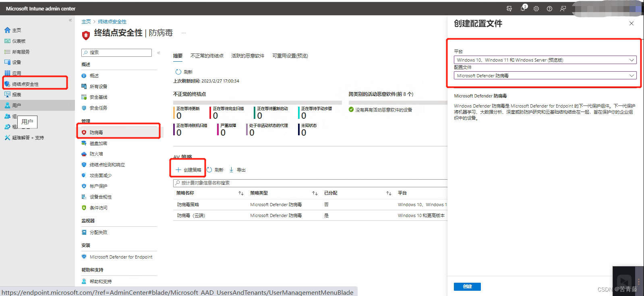Collapse the left navigation with double chevron

coord(70,20)
